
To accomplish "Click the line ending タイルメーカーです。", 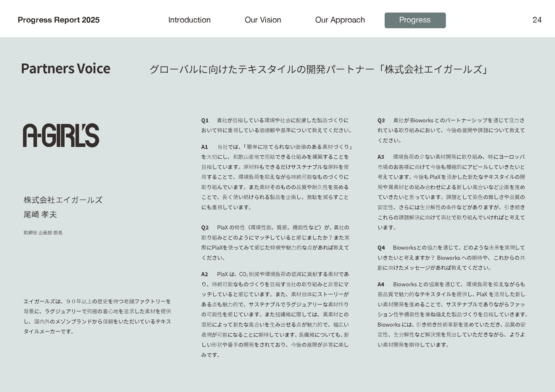I will [x=49, y=331].
